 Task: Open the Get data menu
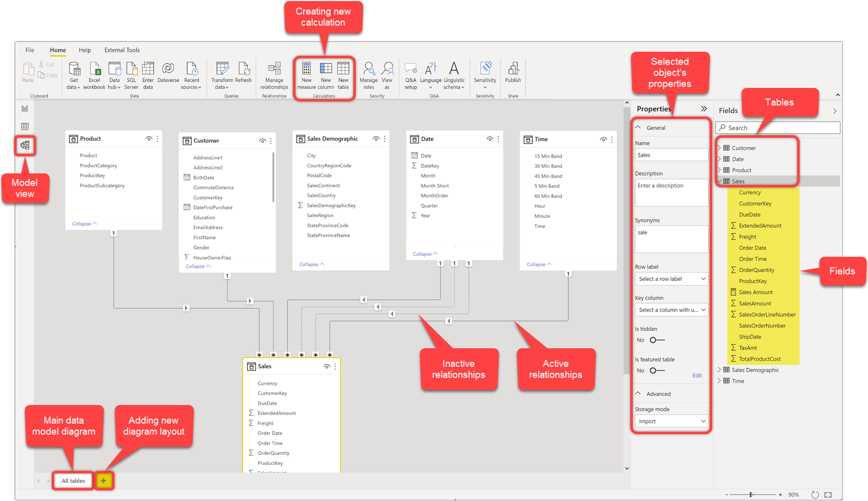(x=74, y=75)
